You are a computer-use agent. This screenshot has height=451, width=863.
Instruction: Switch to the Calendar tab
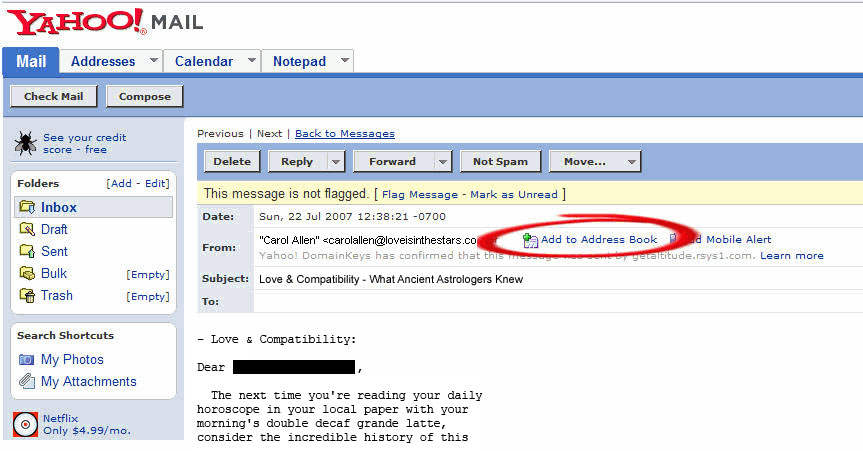click(204, 61)
